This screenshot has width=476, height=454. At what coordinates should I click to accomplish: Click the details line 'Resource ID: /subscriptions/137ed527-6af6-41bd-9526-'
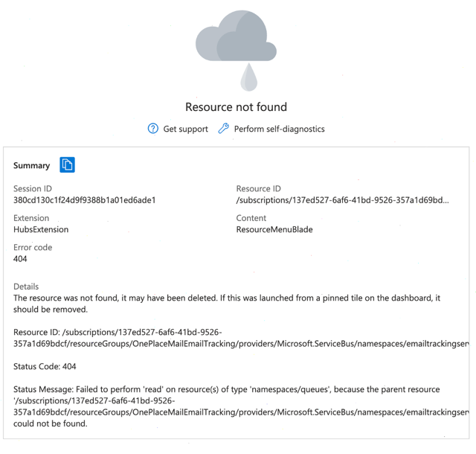118,332
